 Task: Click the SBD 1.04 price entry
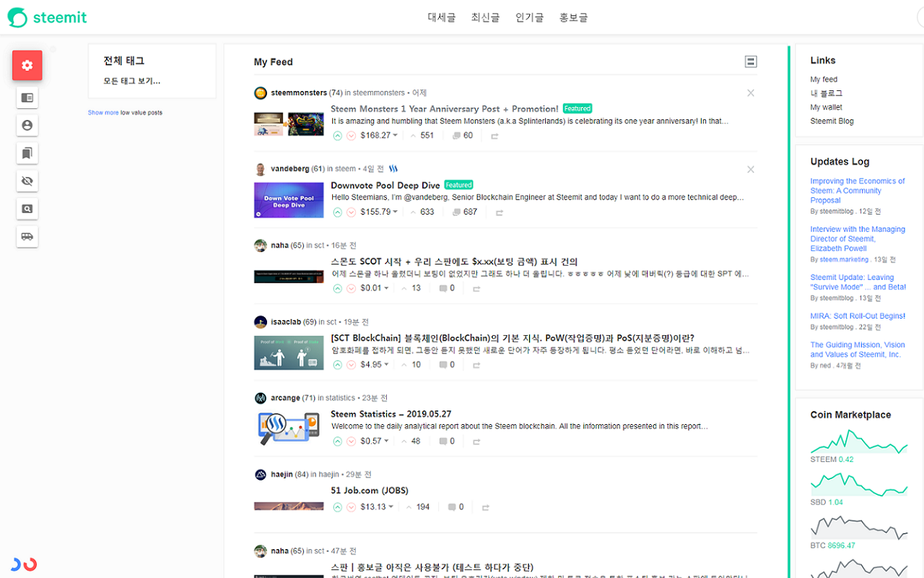click(826, 502)
